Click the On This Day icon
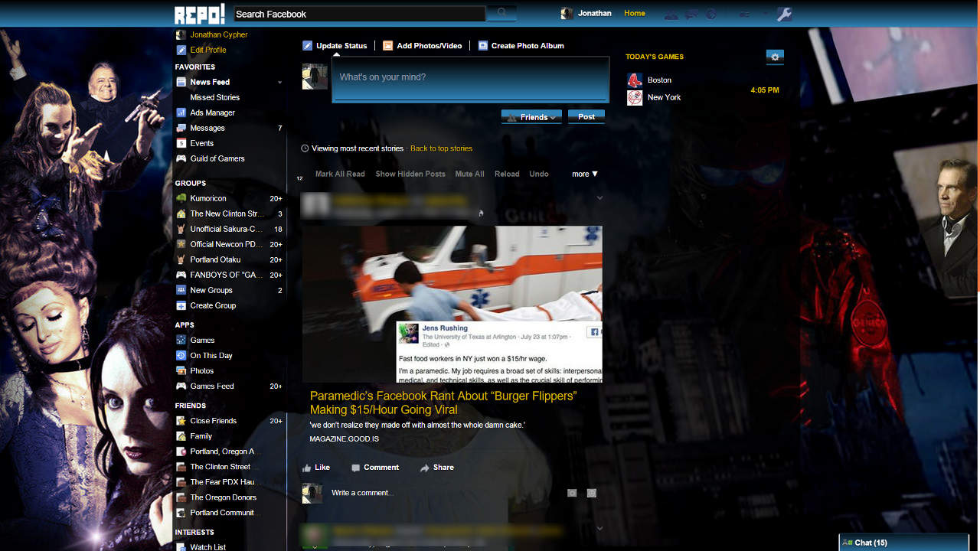The height and width of the screenshot is (551, 980). (181, 356)
